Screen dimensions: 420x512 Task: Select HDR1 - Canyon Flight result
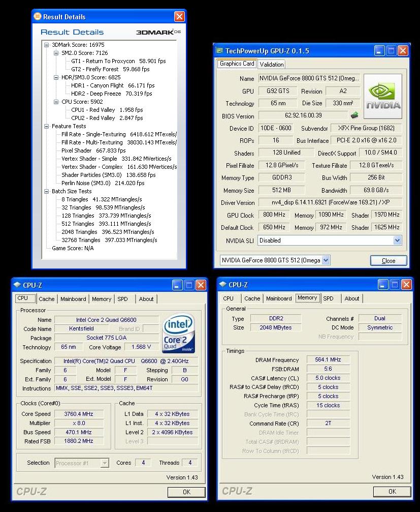(113, 85)
